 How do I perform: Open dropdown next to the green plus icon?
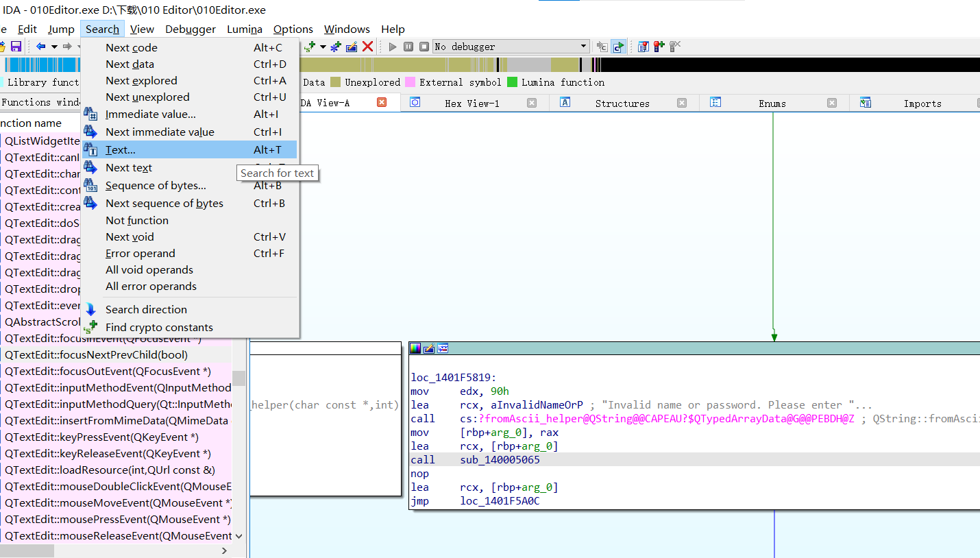[x=323, y=47]
